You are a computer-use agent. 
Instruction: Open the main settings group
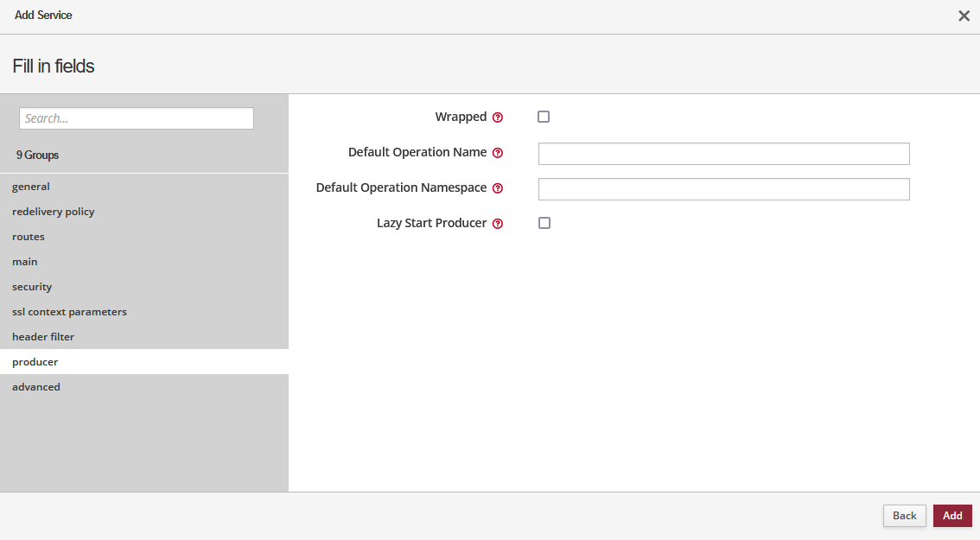[x=25, y=262]
